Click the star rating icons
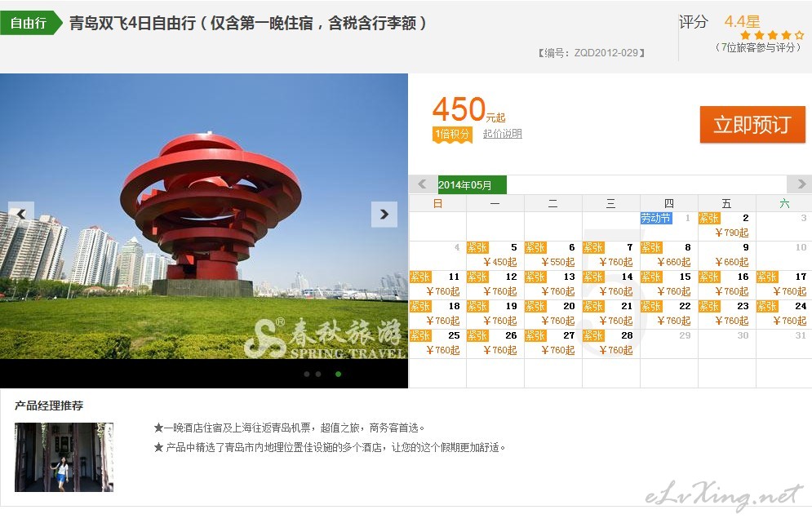This screenshot has width=812, height=523. click(x=772, y=35)
